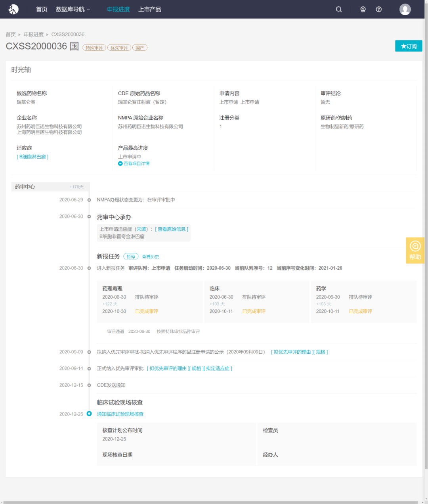Screen dimensions: 428x504
Task: Open 拟优先审评的理由 link on 2020-09-09 row
Action: pyautogui.click(x=292, y=352)
